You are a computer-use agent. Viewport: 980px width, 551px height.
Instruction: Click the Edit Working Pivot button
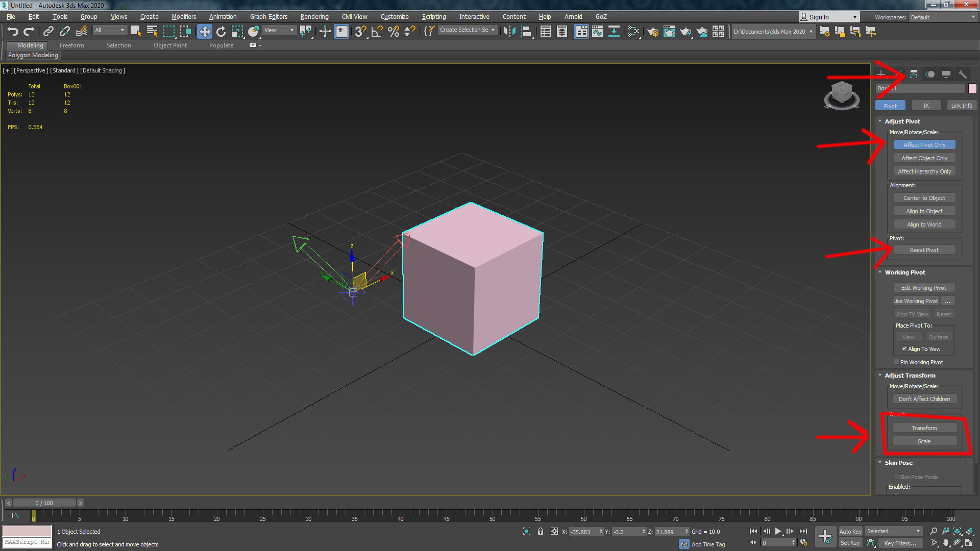pyautogui.click(x=924, y=288)
